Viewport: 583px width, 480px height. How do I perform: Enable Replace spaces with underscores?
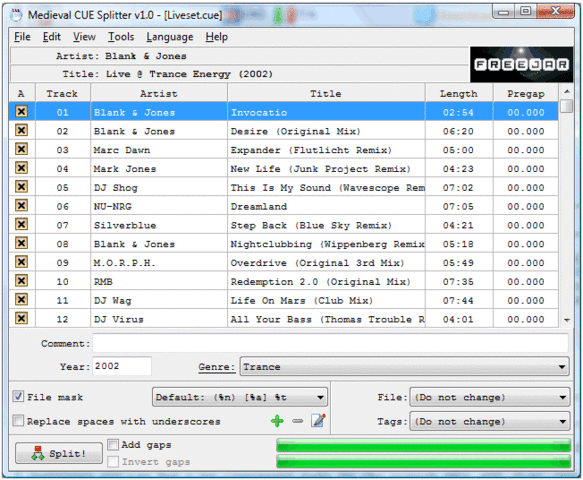18,421
